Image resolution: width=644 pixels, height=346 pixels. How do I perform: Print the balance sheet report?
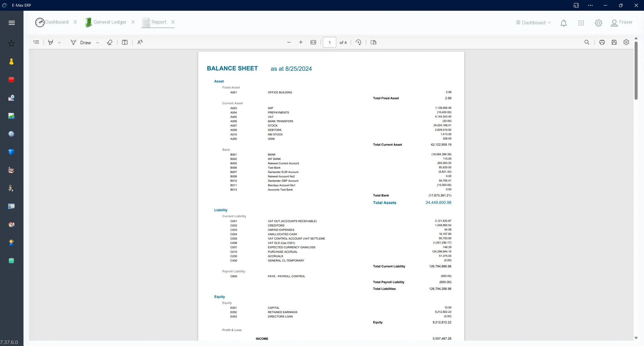602,42
